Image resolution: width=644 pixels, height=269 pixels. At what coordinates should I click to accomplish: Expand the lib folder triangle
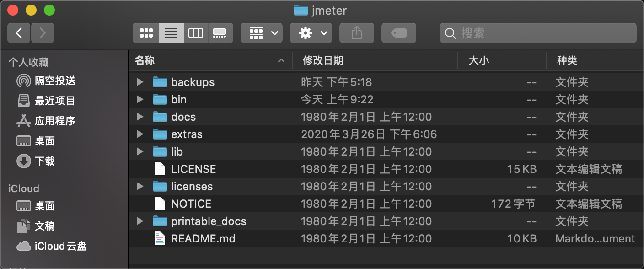140,152
